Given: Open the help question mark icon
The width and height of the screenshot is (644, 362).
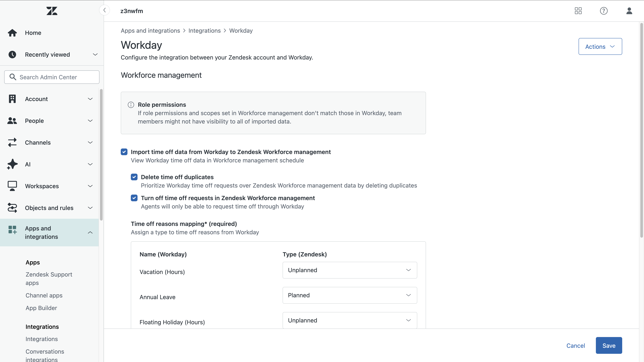Looking at the screenshot, I should (604, 11).
